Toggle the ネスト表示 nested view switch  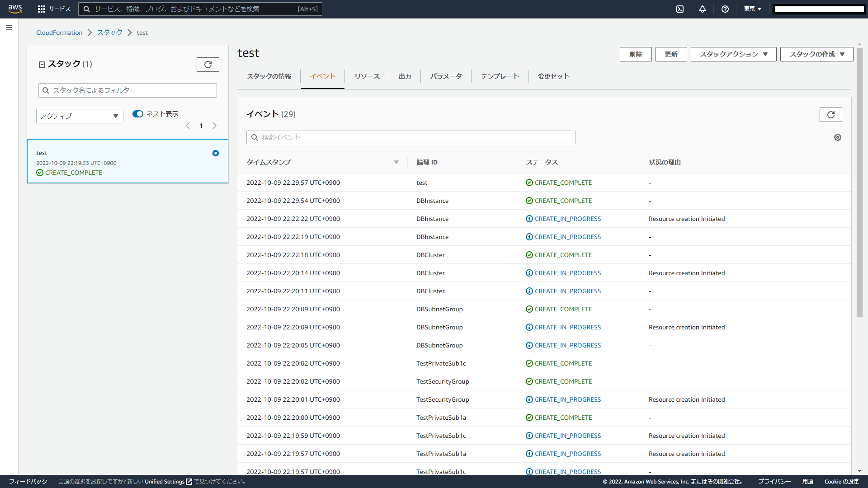click(x=138, y=114)
